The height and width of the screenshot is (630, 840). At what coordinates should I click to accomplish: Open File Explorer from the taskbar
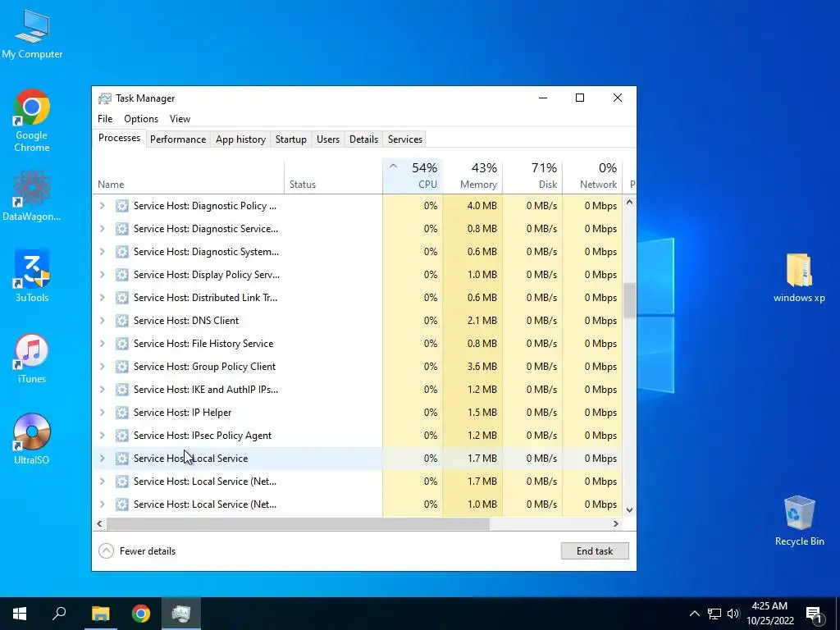click(100, 614)
